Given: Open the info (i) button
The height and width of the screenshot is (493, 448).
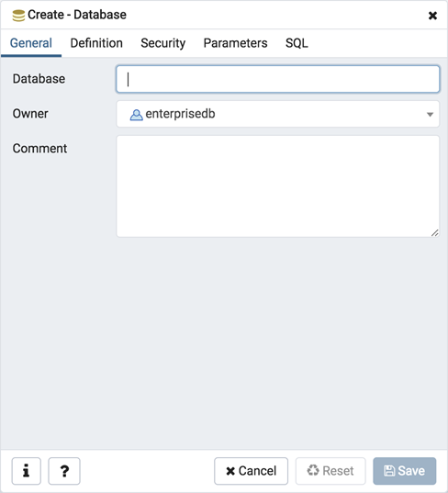Looking at the screenshot, I should [x=27, y=471].
